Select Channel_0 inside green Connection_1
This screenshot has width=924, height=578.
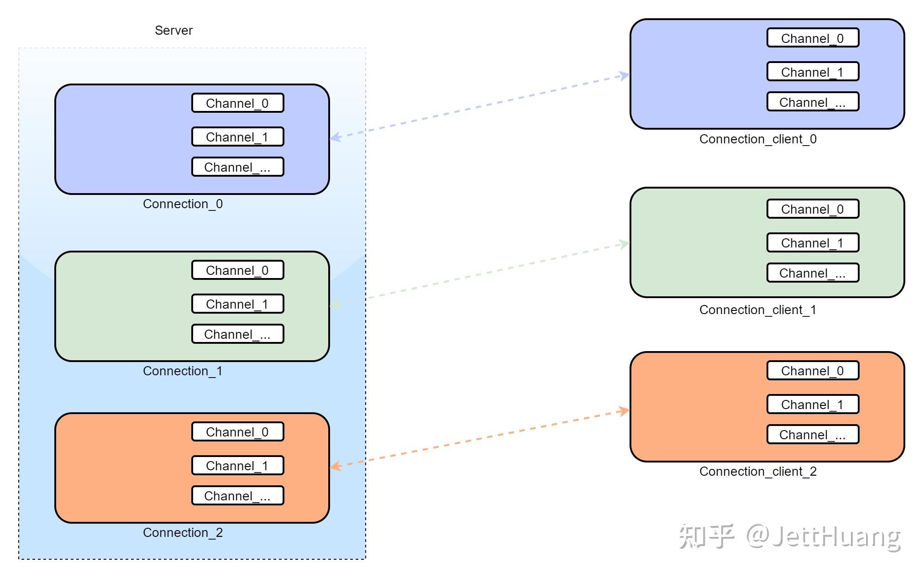point(237,270)
